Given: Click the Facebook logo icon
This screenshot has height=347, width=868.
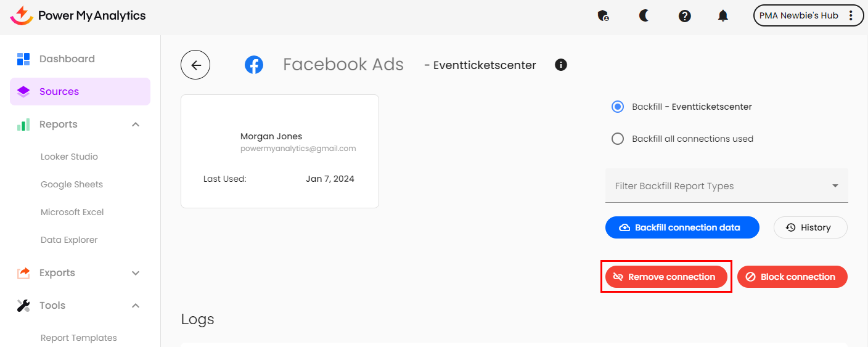Looking at the screenshot, I should click(254, 65).
